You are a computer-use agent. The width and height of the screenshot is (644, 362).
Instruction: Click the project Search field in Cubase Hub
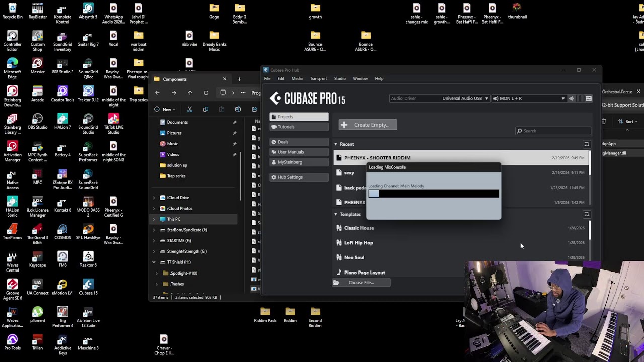[553, 131]
